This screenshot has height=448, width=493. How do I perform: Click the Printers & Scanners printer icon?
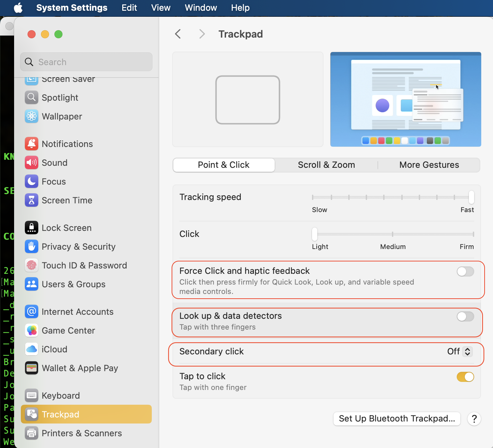32,433
